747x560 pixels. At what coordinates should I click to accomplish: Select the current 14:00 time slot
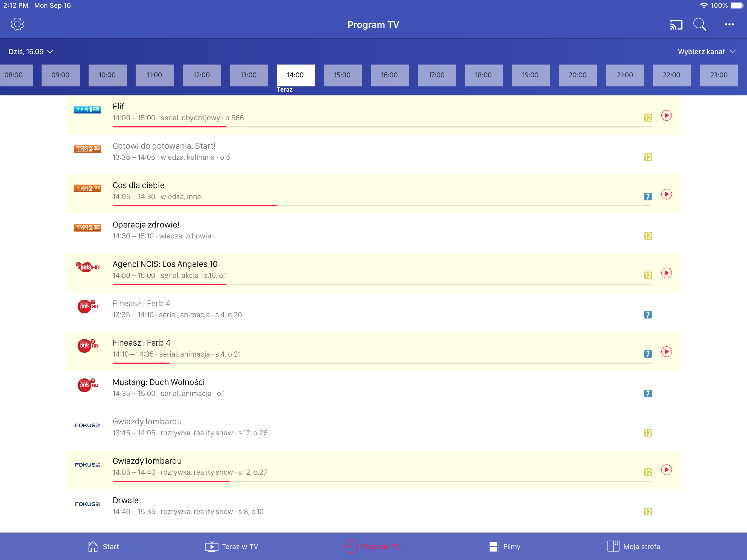[296, 75]
